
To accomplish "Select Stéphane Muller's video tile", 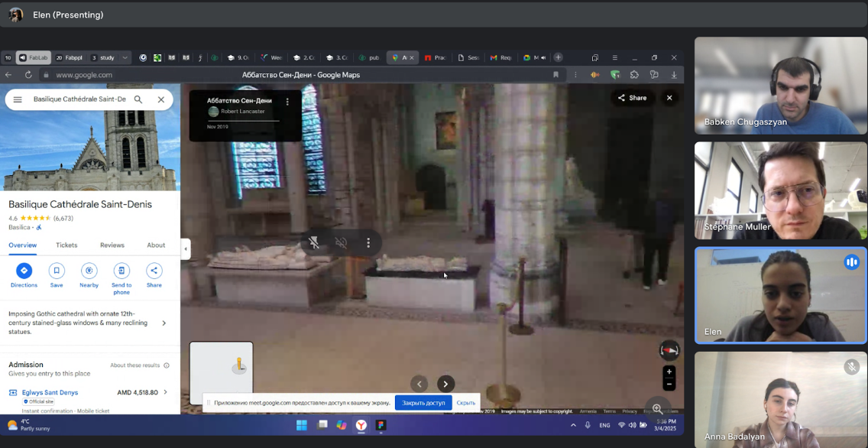I will [x=781, y=190].
